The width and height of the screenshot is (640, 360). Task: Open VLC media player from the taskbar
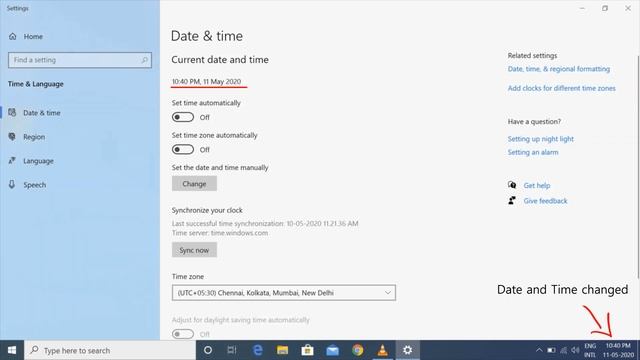pos(382,350)
